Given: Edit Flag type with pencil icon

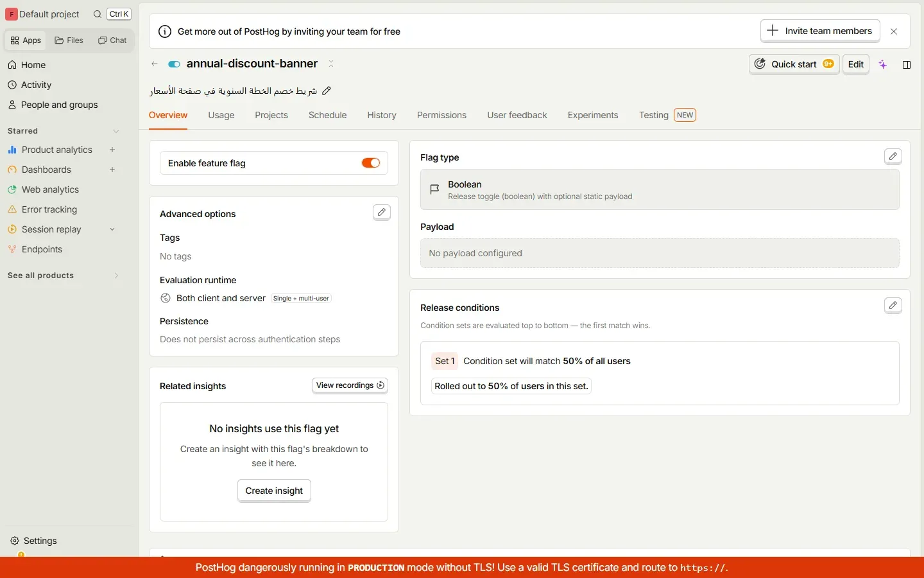Looking at the screenshot, I should click(893, 156).
